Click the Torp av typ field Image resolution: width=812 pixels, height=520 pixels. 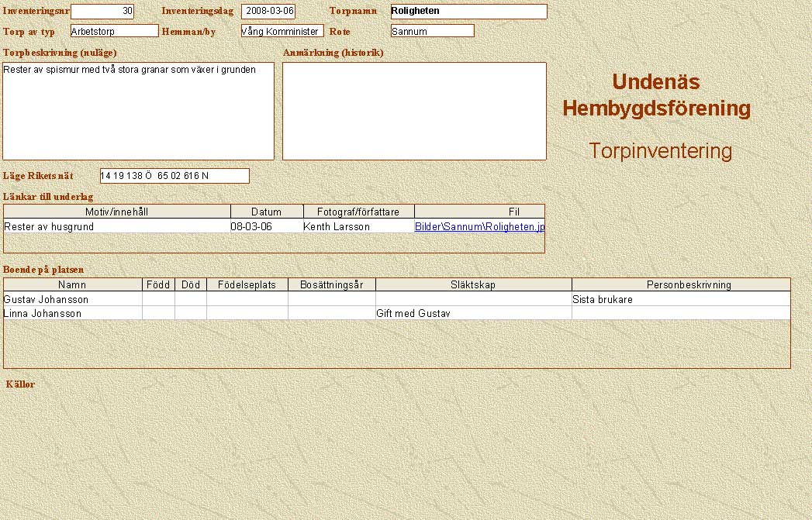coord(114,31)
